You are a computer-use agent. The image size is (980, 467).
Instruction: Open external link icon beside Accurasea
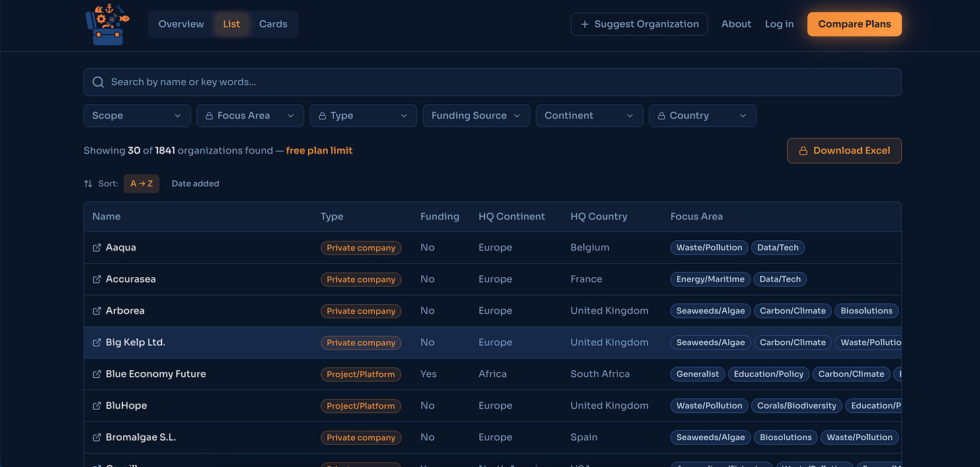click(x=96, y=279)
